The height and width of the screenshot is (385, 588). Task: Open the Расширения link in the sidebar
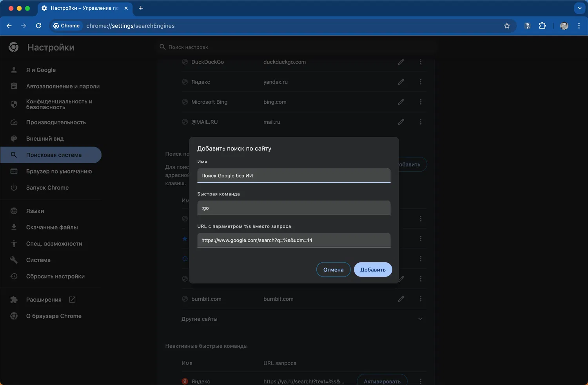coord(51,300)
